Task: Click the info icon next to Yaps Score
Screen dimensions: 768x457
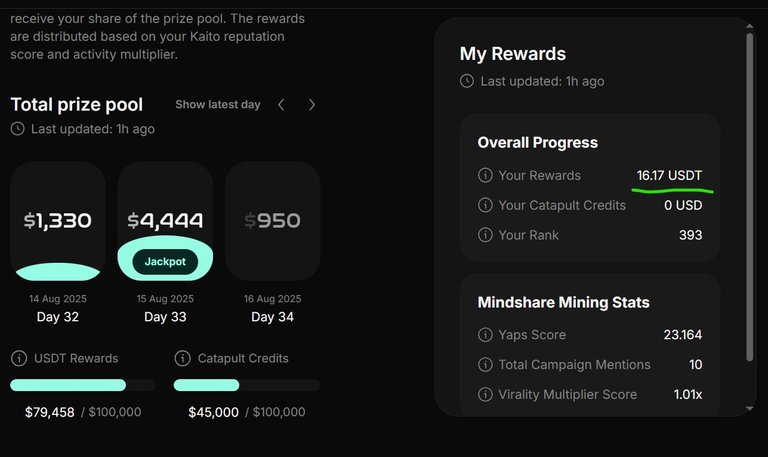Action: [485, 335]
